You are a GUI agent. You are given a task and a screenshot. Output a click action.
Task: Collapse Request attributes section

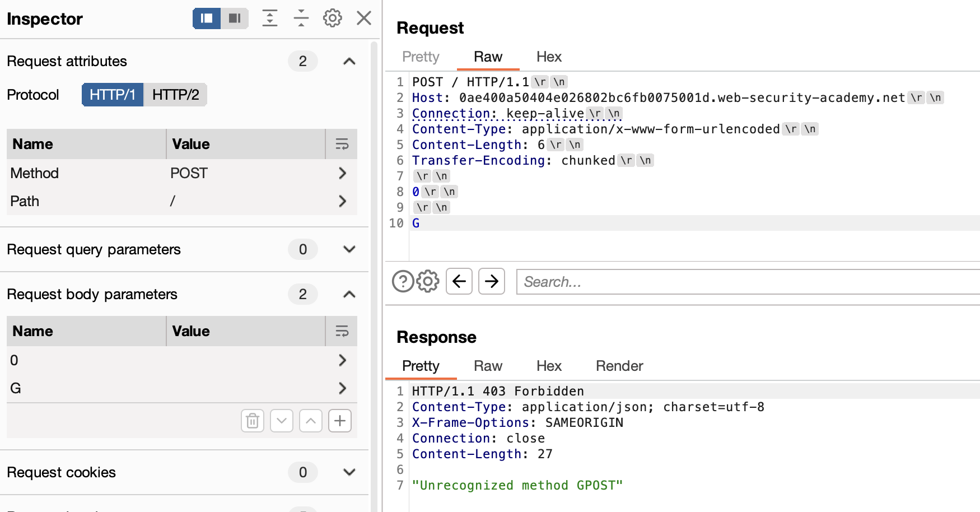[349, 61]
